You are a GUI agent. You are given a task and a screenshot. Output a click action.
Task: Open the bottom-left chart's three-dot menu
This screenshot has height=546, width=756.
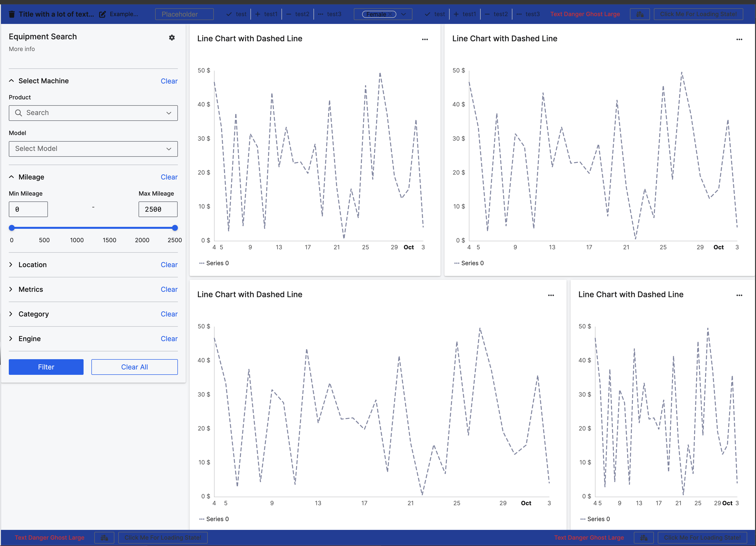pos(551,295)
